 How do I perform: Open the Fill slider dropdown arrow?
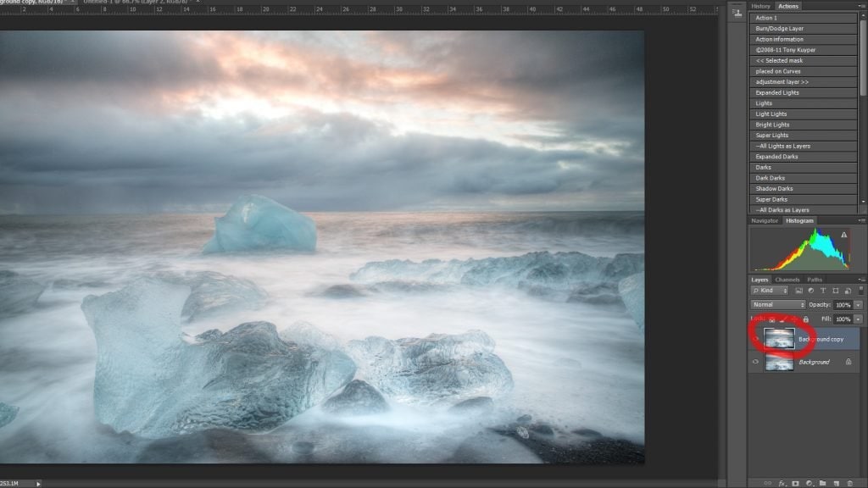[x=858, y=319]
